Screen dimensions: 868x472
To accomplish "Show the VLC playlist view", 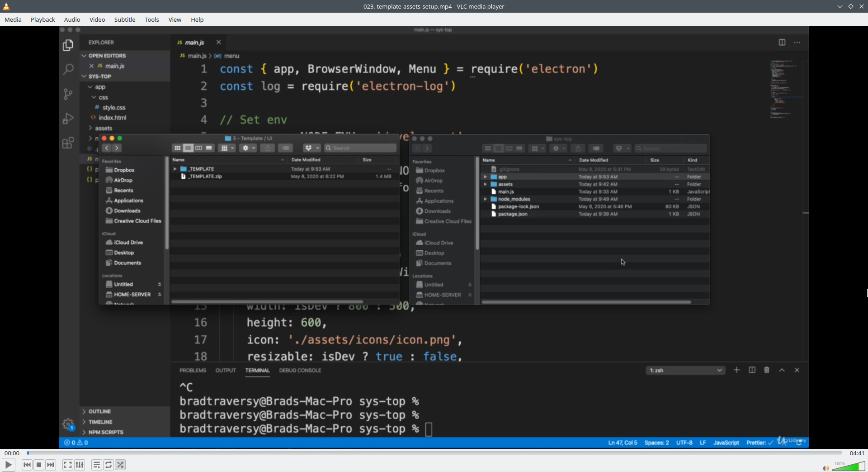I will coord(96,465).
